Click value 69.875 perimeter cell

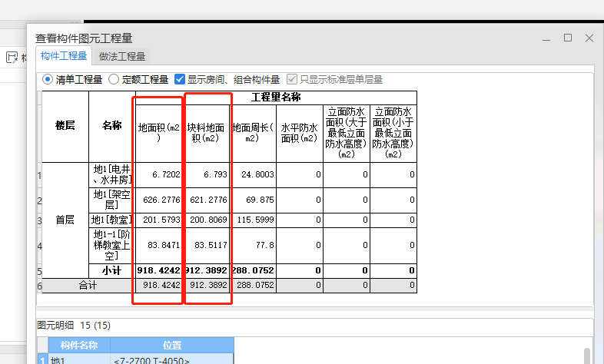pos(253,200)
